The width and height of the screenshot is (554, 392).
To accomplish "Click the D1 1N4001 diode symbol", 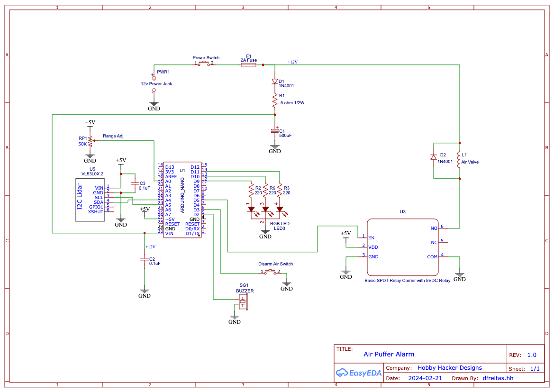I will [275, 82].
